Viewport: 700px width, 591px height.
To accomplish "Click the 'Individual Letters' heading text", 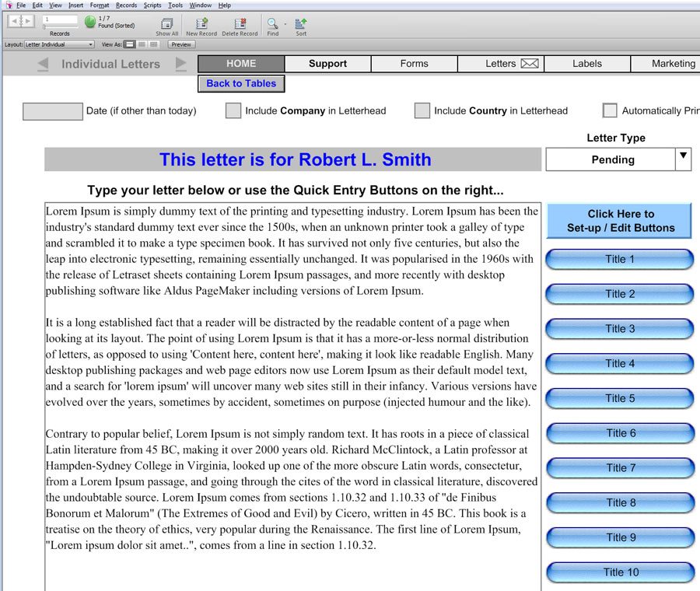I will pyautogui.click(x=110, y=65).
